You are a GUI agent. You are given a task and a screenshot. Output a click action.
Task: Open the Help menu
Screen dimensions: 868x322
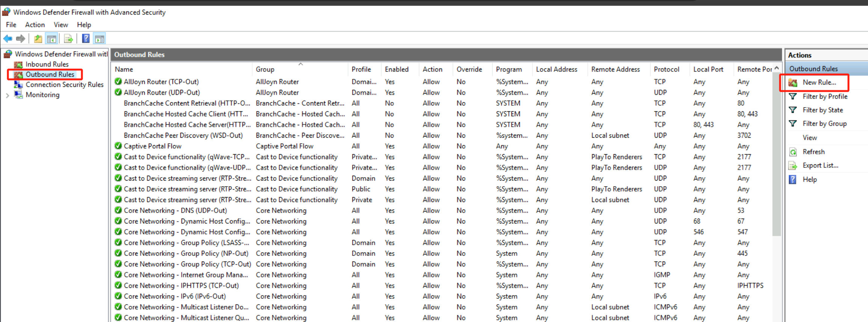click(x=84, y=25)
